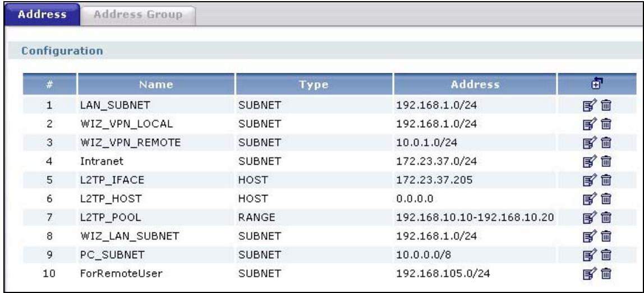Click the RANGE type cell
Screen dimensions: 644x293
(314, 217)
